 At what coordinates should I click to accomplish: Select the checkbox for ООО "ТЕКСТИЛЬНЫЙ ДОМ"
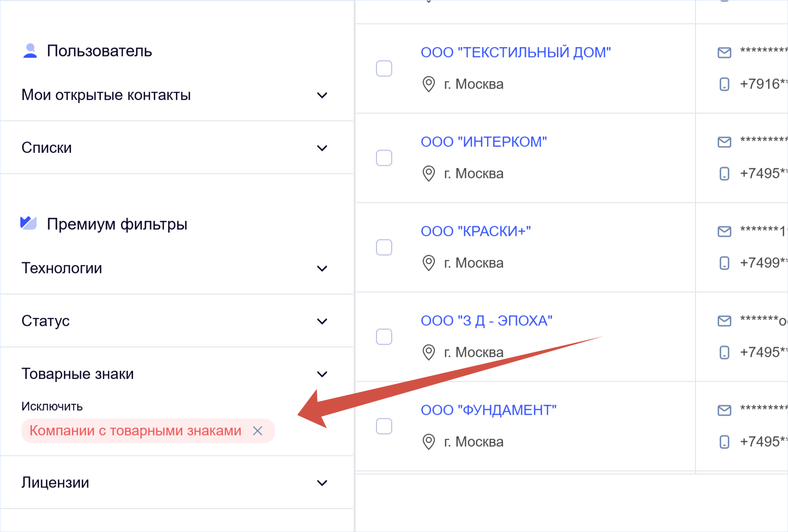(384, 68)
